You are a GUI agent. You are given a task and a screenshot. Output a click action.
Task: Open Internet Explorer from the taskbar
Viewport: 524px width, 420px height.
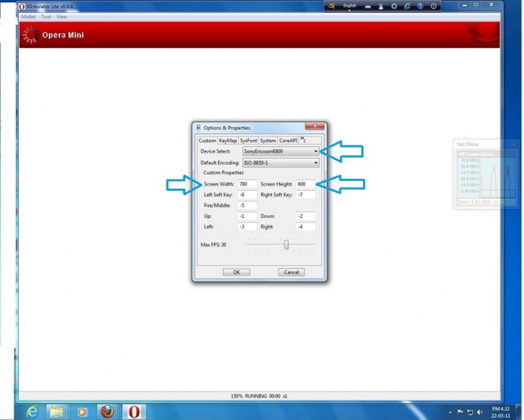pos(32,412)
